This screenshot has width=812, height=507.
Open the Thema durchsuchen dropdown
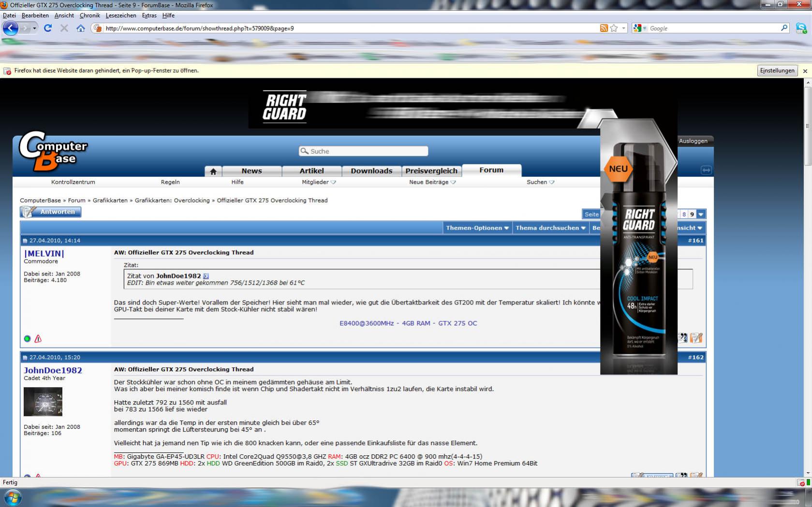pos(550,228)
